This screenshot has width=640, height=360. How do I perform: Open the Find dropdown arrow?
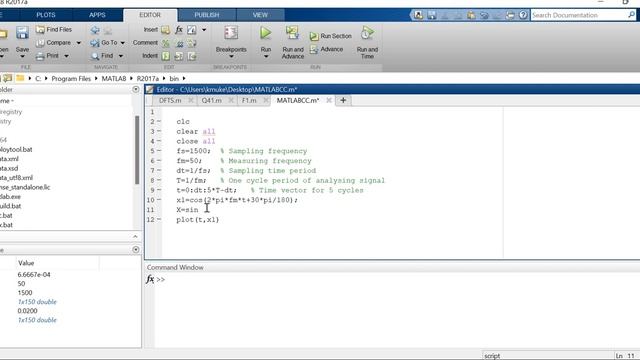(121, 56)
